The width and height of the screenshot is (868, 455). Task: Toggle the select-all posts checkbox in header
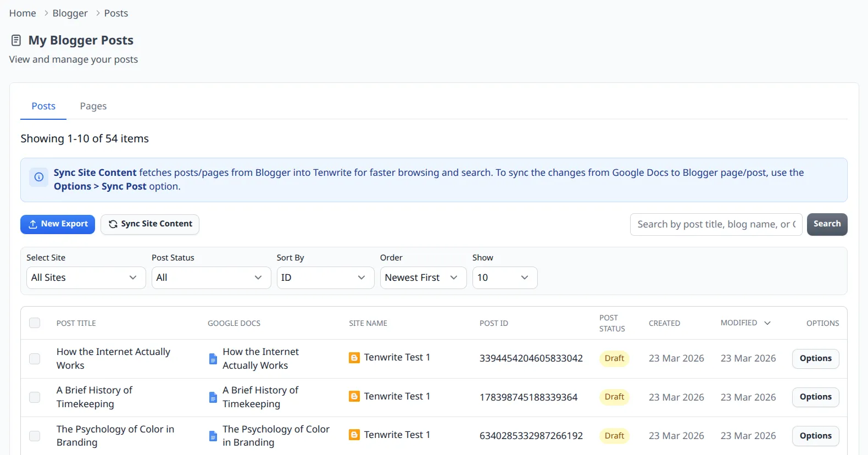[35, 323]
